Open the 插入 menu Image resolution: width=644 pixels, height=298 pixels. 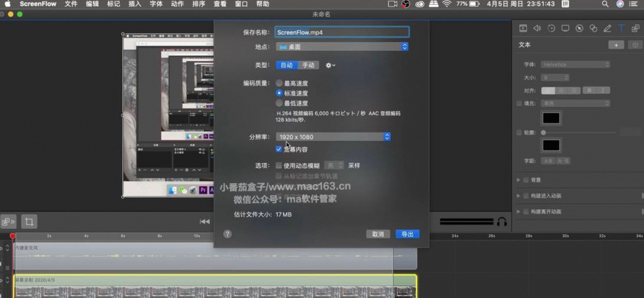135,4
